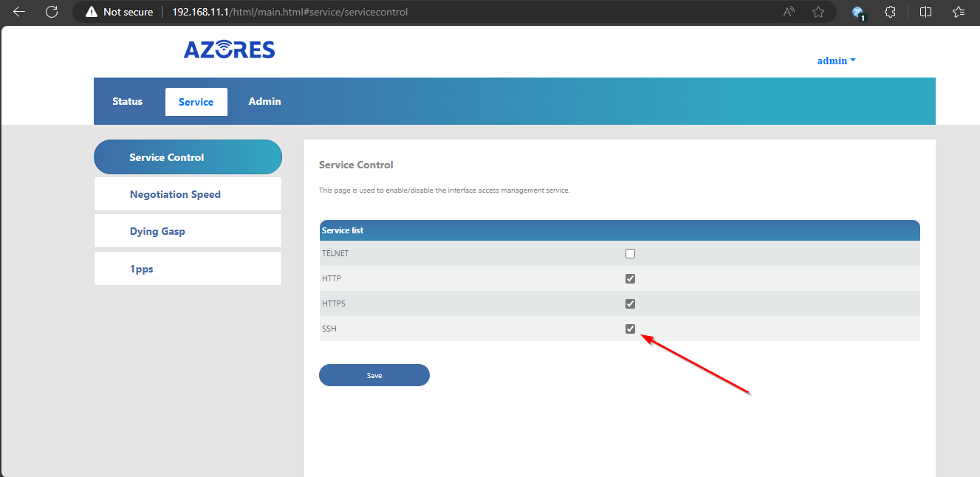Click the SSH row label
980x477 pixels.
[x=329, y=329]
